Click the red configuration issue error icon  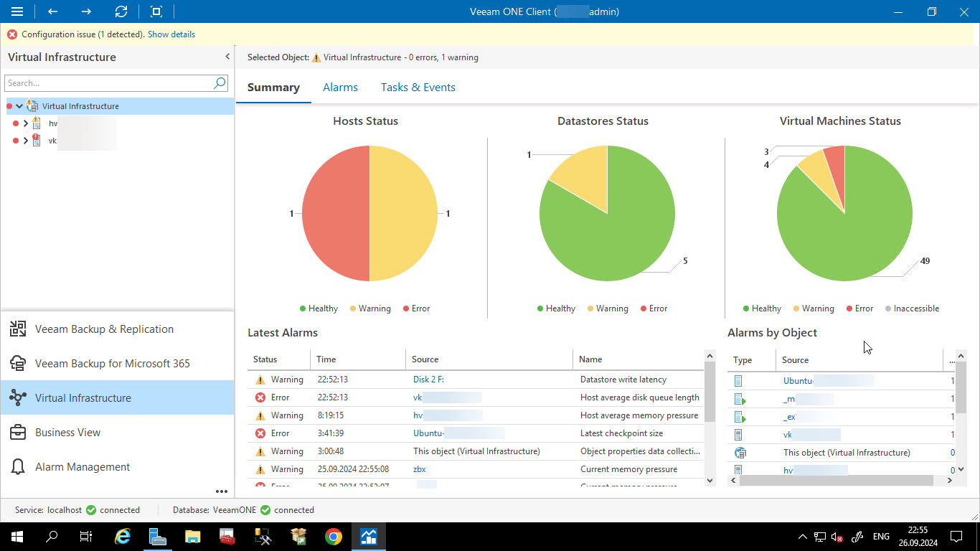(12, 34)
